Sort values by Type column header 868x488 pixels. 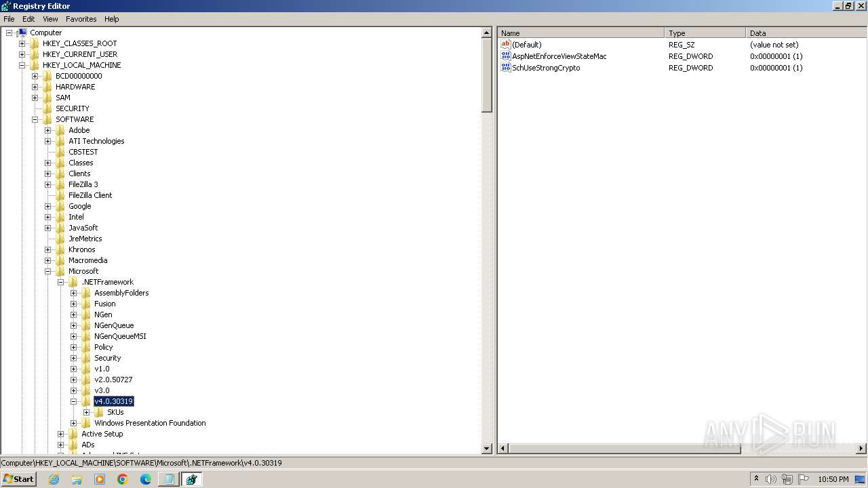(705, 33)
